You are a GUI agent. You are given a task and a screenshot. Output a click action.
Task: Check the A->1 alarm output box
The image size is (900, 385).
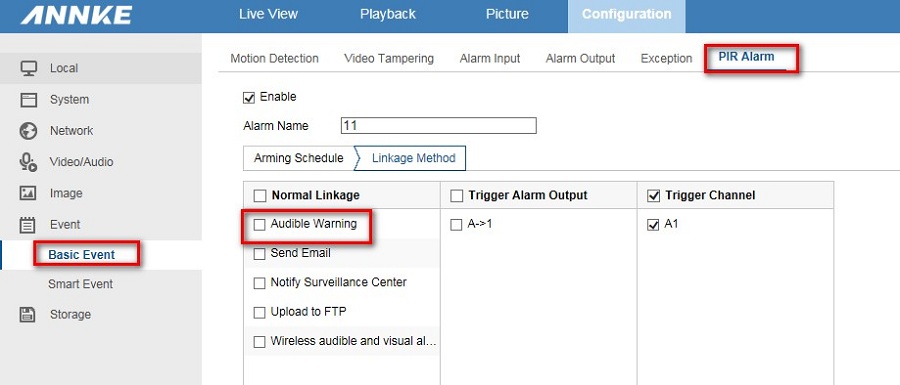click(456, 225)
